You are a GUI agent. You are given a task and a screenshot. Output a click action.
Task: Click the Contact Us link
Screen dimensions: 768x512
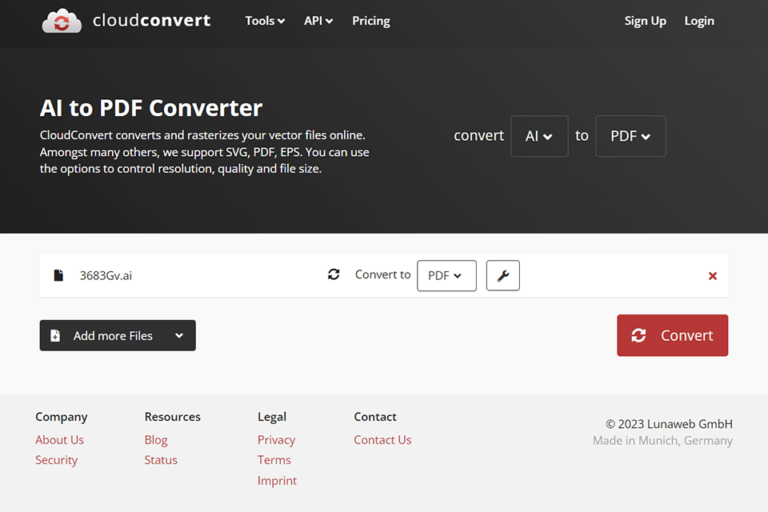pyautogui.click(x=383, y=440)
